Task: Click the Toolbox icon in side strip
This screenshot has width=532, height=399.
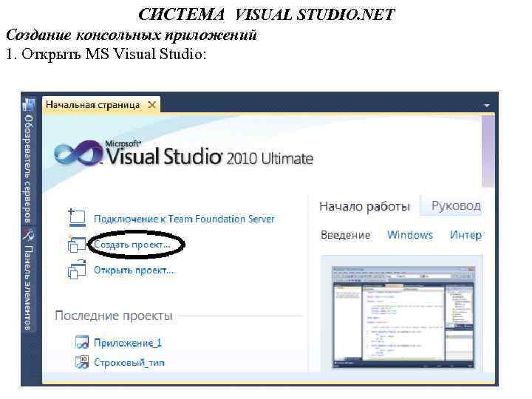Action: click(29, 235)
